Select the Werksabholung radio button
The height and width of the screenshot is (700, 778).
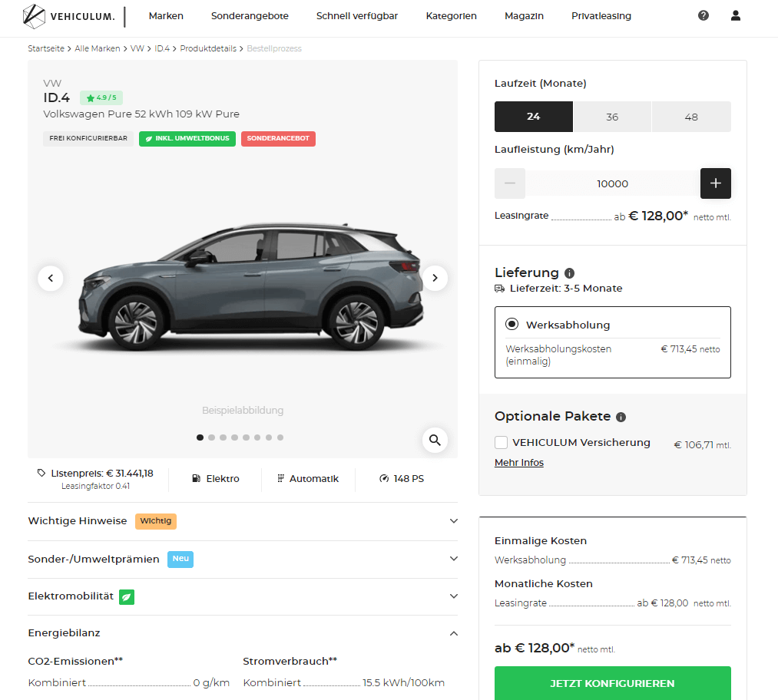511,324
